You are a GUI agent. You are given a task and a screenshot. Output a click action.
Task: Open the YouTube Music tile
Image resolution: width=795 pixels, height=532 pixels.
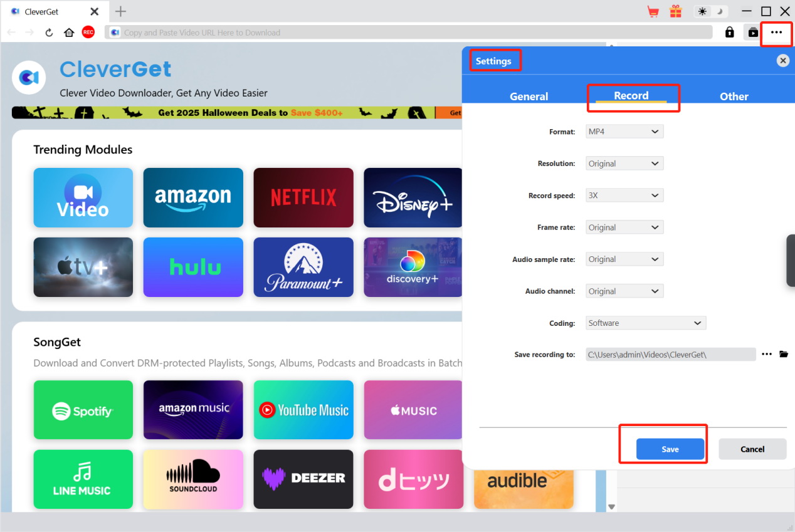click(303, 410)
